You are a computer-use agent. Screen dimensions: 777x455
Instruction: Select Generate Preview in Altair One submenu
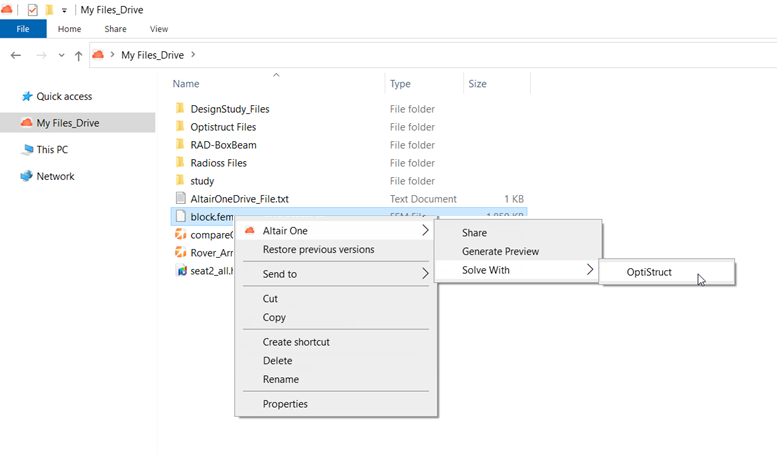[x=500, y=251]
